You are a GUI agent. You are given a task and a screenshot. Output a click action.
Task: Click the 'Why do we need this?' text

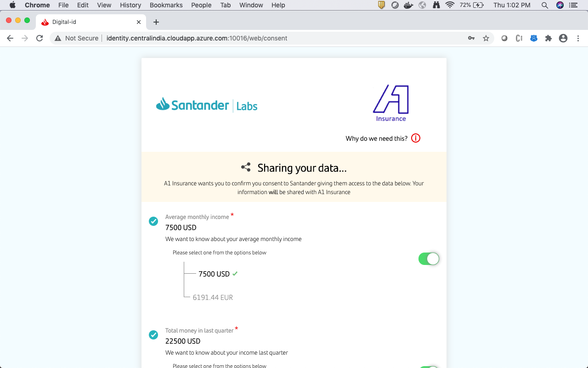(377, 138)
